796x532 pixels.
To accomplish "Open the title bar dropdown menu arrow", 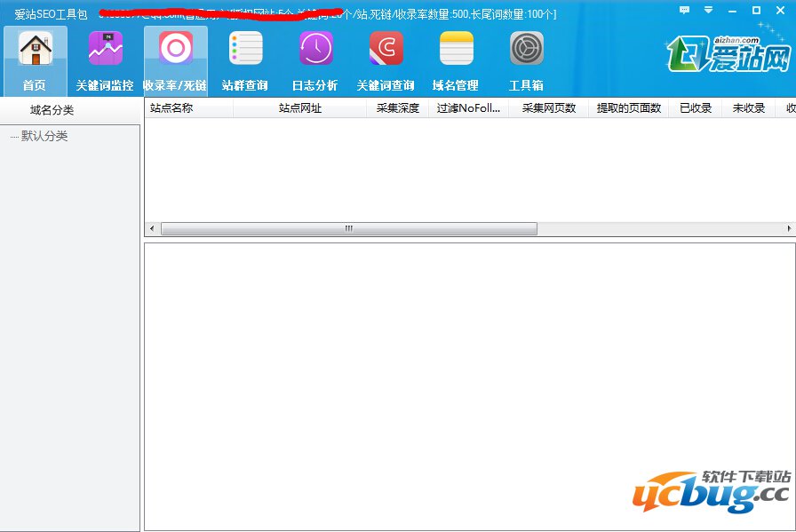I will pyautogui.click(x=708, y=10).
